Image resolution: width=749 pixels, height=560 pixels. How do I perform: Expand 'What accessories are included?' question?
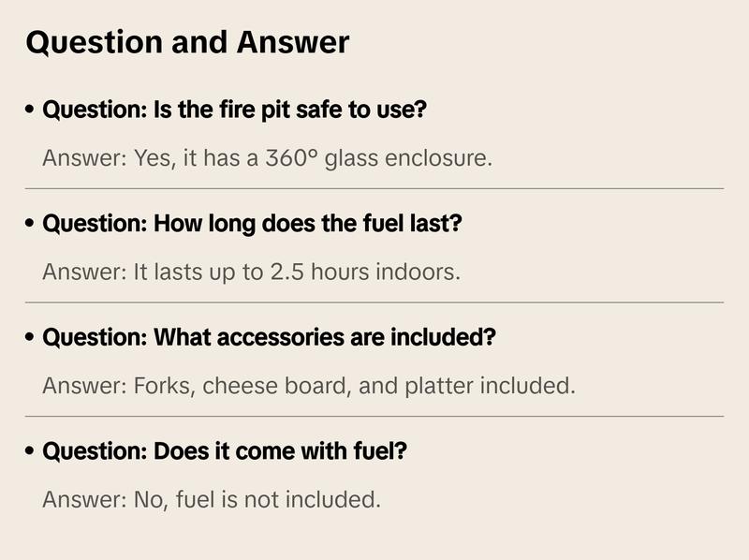pos(269,337)
